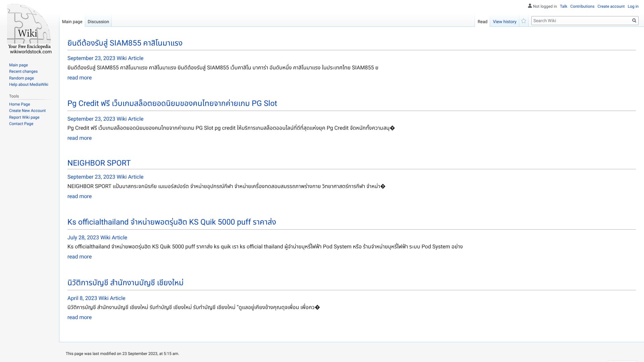This screenshot has height=362, width=644.
Task: Click read more under SIAM855 article
Action: point(79,78)
